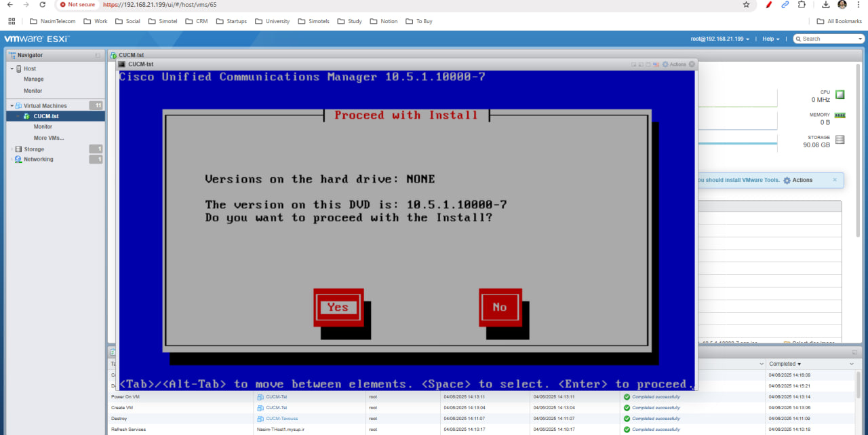
Task: Click the Networking globe icon in Navigator
Action: (x=18, y=159)
